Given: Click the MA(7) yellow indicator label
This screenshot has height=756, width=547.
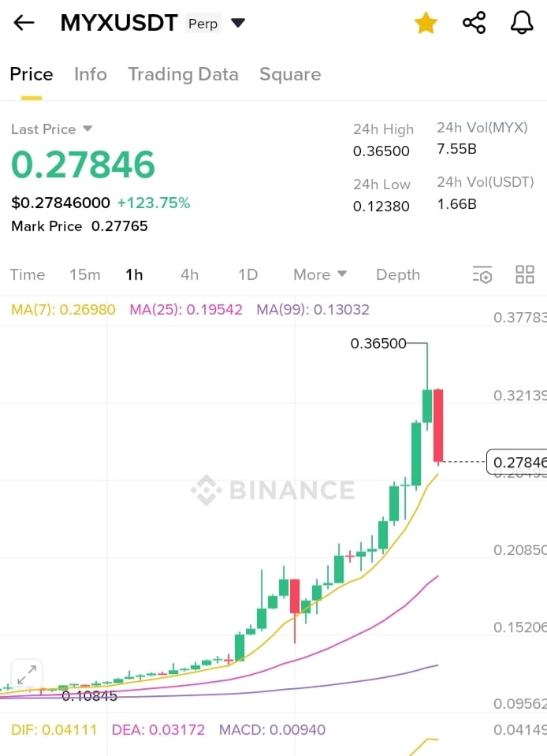Looking at the screenshot, I should 63,309.
